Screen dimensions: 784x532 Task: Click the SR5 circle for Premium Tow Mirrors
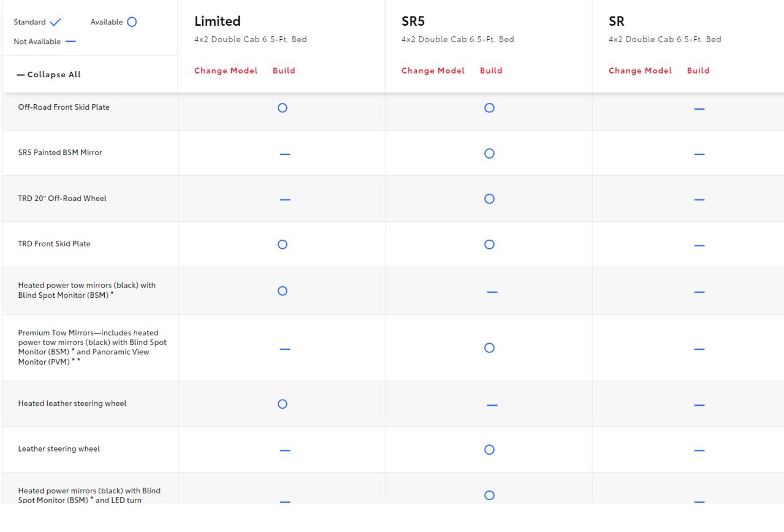(489, 348)
